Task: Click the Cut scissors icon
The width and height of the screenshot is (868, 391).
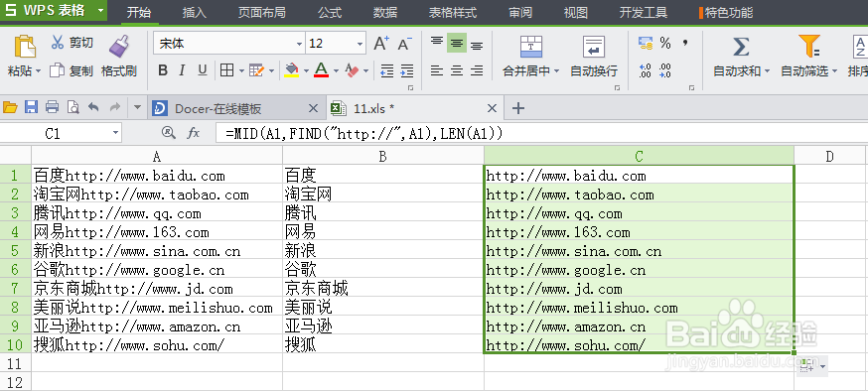Action: (x=58, y=42)
